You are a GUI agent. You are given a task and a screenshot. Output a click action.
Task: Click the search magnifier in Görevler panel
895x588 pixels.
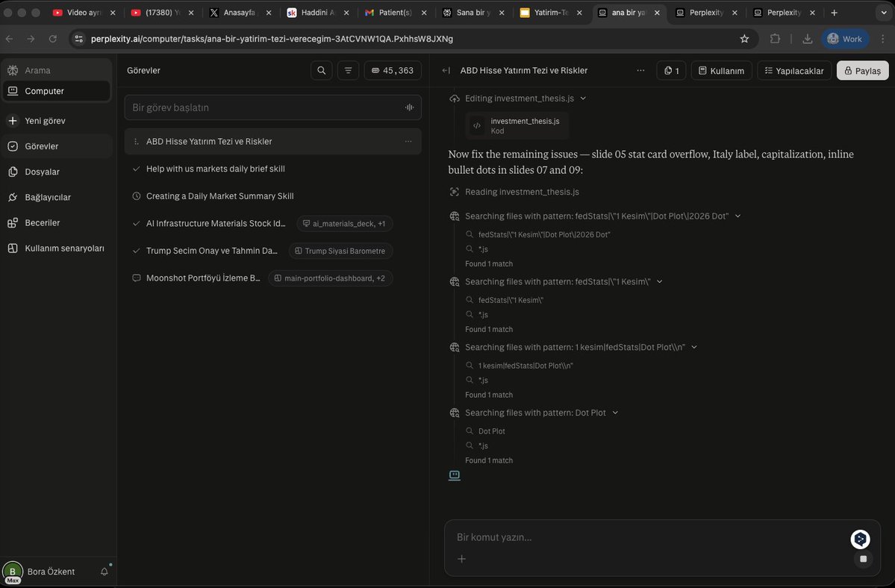pyautogui.click(x=322, y=70)
